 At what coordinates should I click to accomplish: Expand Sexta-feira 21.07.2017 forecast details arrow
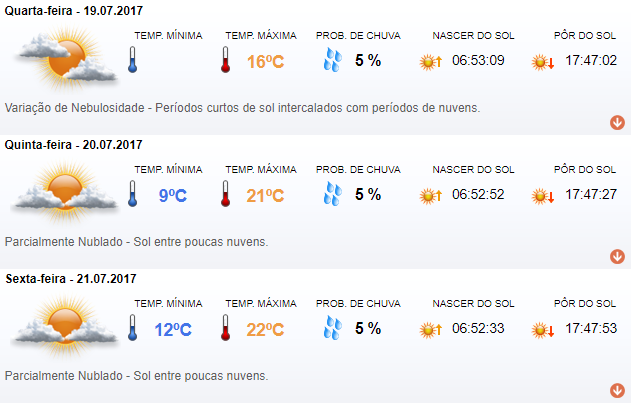point(617,390)
